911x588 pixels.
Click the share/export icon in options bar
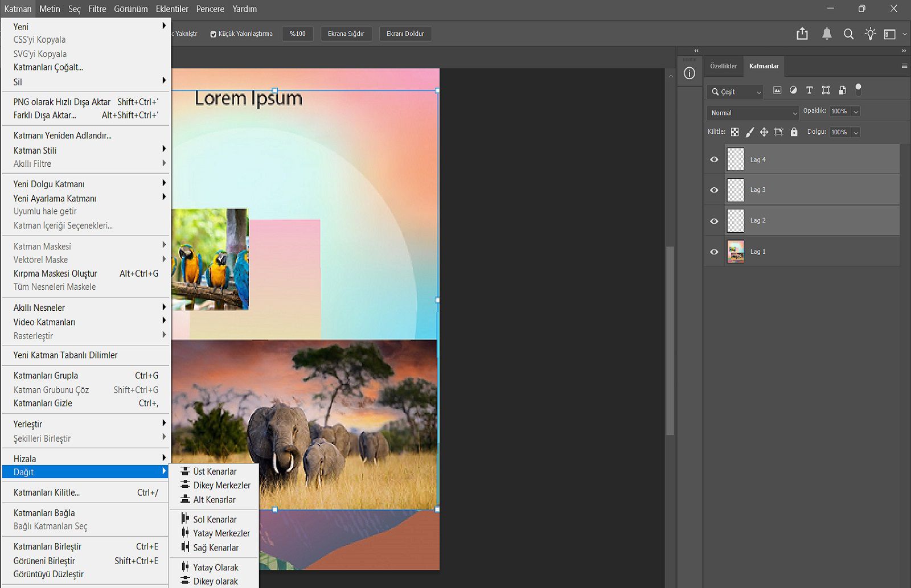coord(802,34)
